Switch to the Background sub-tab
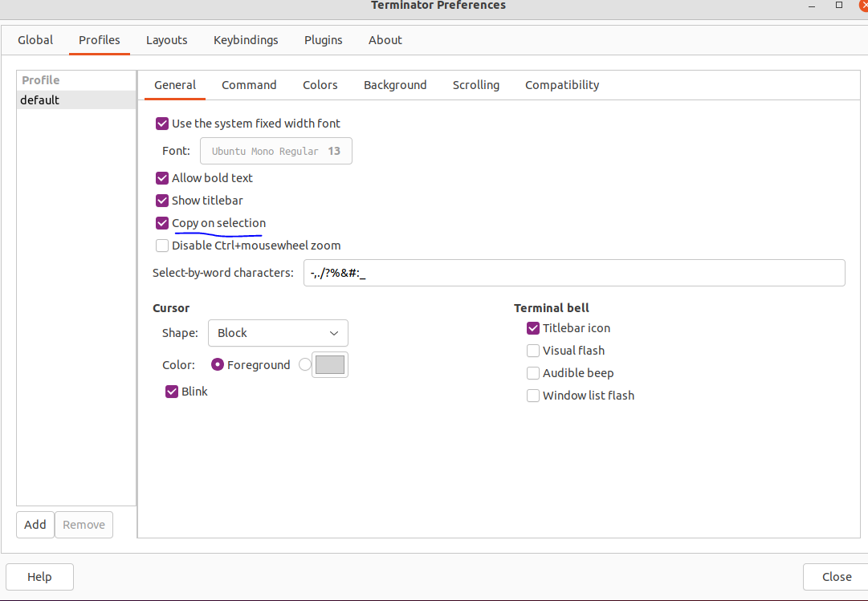868x601 pixels. (x=395, y=85)
